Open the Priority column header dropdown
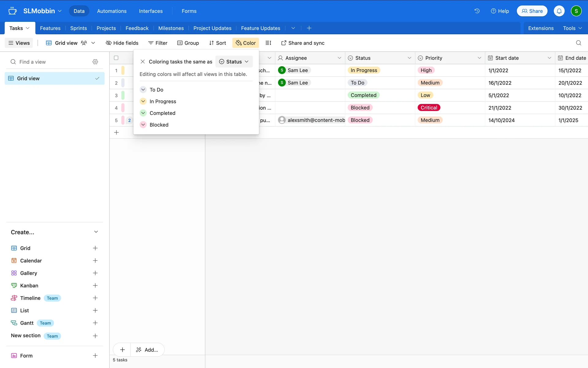588x368 pixels. pos(479,58)
